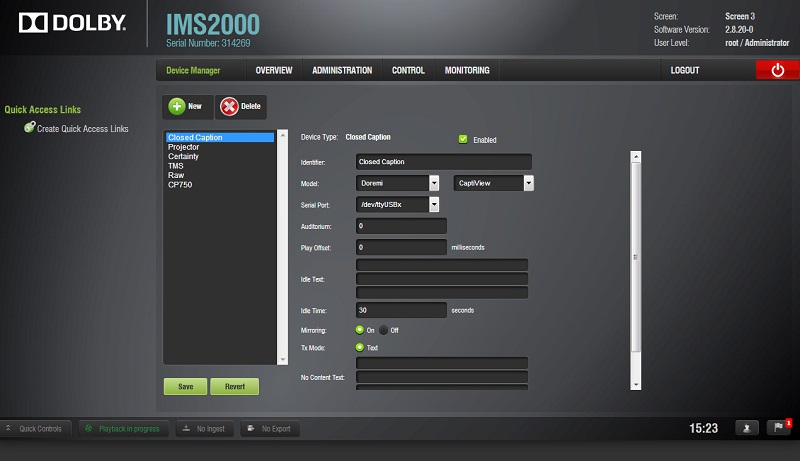The height and width of the screenshot is (461, 800).
Task: Click the Screen 3 value
Action: 740,16
